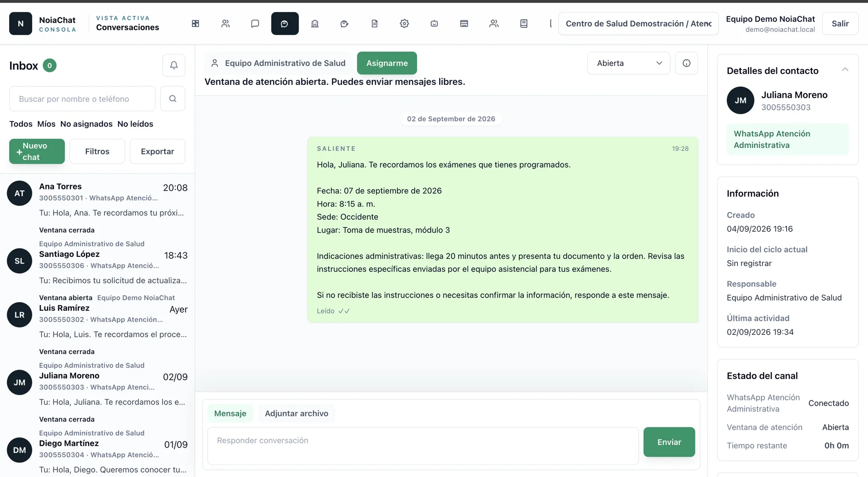Select the No asignados filter tab
Screen dimensions: 868x477
[86, 124]
